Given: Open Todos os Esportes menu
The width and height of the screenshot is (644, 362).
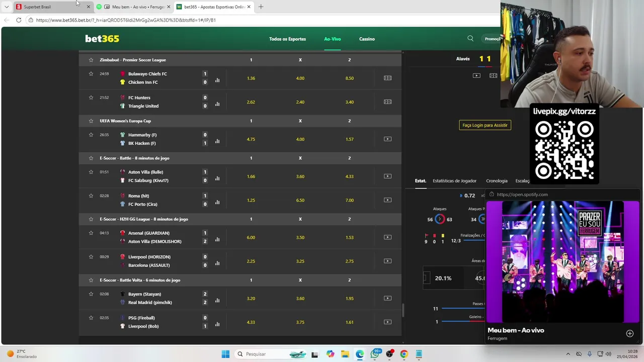Looking at the screenshot, I should pos(287,39).
